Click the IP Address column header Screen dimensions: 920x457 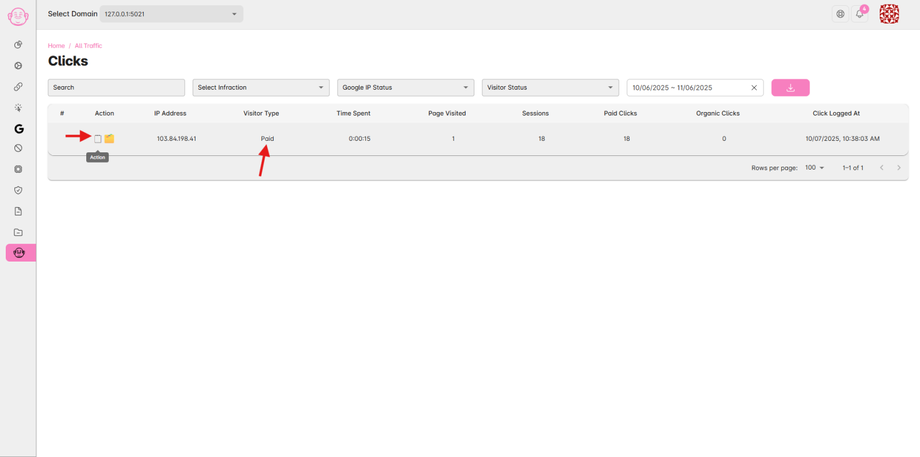coord(170,113)
